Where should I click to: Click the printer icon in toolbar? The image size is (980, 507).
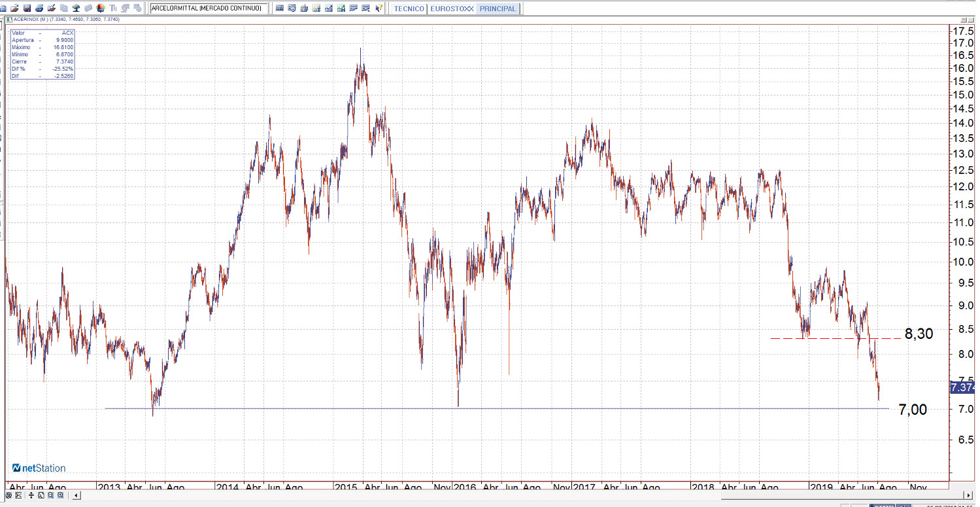[x=39, y=9]
